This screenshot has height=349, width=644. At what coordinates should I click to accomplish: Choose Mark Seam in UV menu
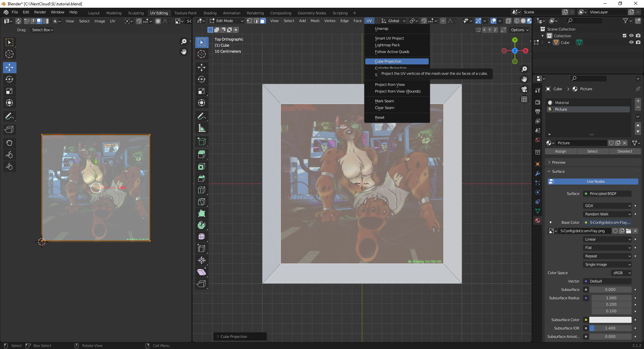click(x=384, y=101)
